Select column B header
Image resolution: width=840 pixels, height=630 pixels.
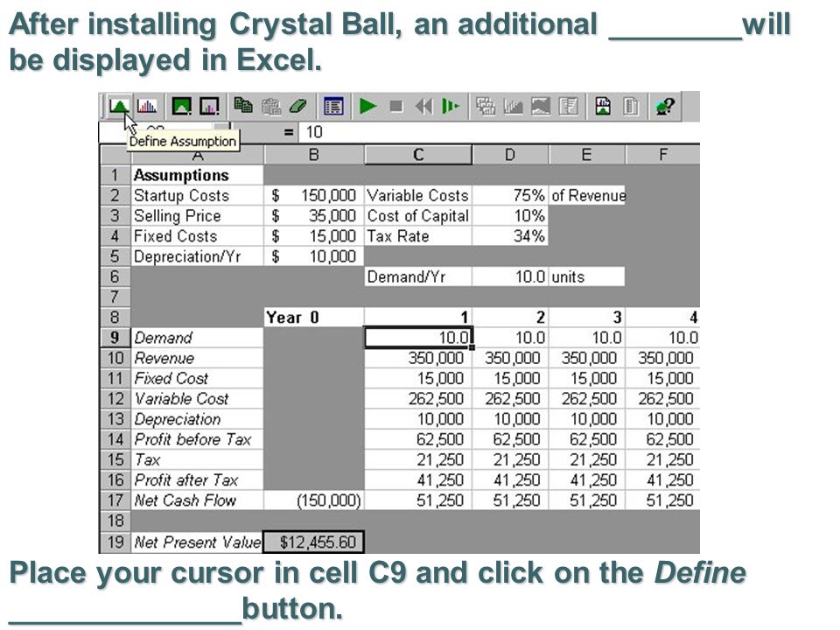click(314, 155)
